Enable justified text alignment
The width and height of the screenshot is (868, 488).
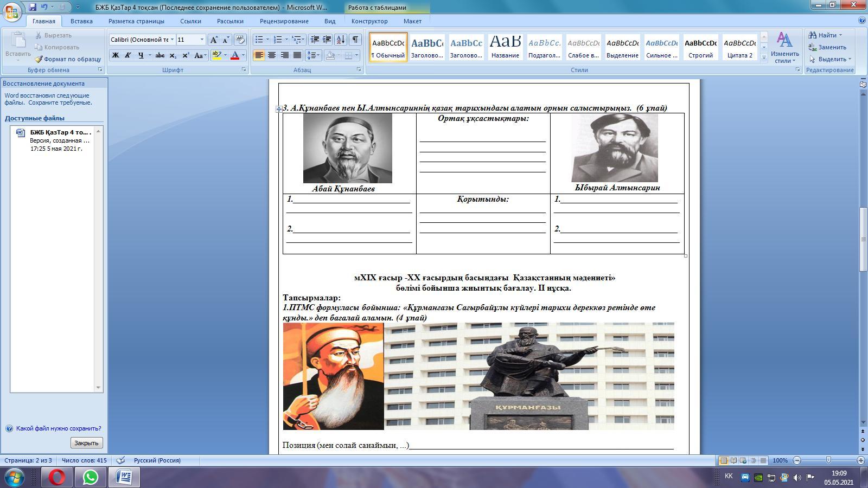tap(297, 55)
